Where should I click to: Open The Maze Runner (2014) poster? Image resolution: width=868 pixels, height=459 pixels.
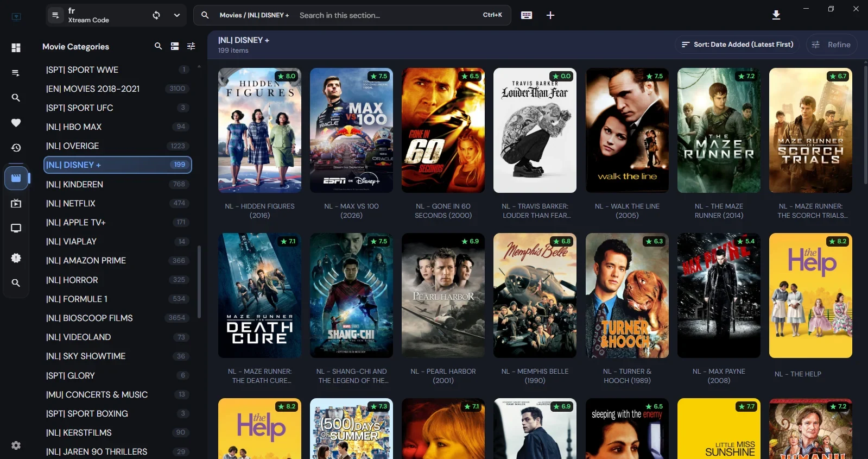tap(719, 130)
